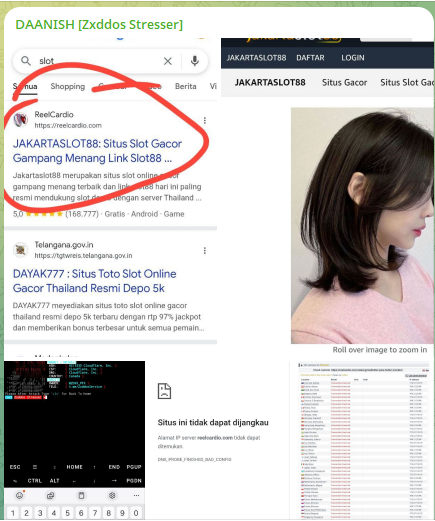Tap the up arrow key in terminal
Image resolution: width=435 pixels, height=521 pixels.
coord(94,467)
